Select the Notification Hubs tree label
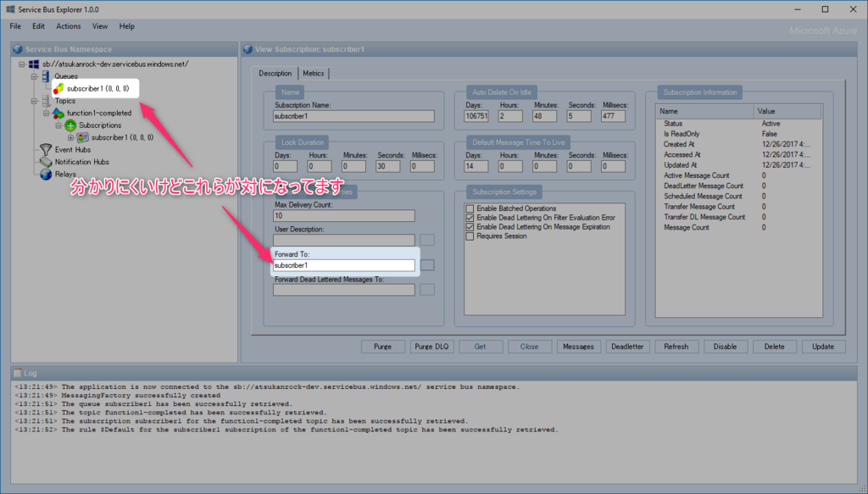 [82, 162]
